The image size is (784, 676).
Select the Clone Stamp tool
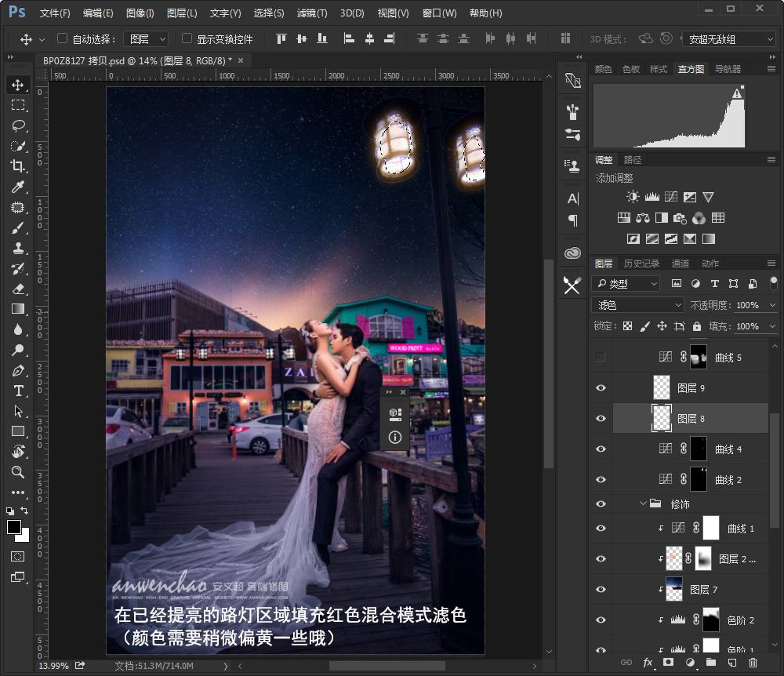tap(18, 248)
